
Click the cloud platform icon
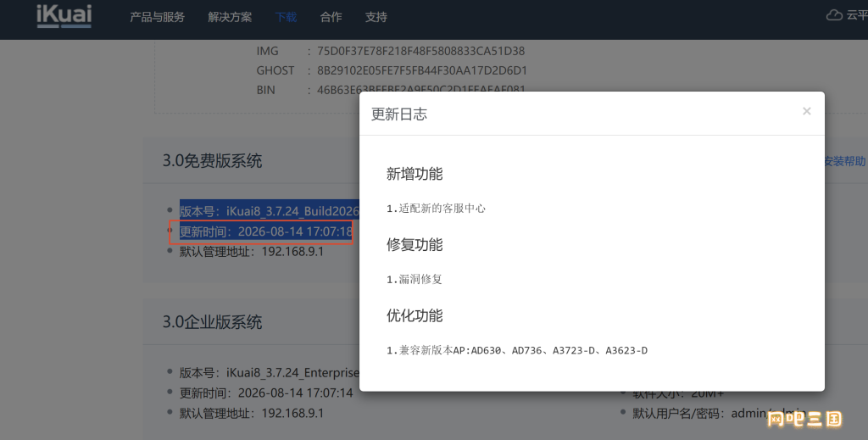click(834, 15)
